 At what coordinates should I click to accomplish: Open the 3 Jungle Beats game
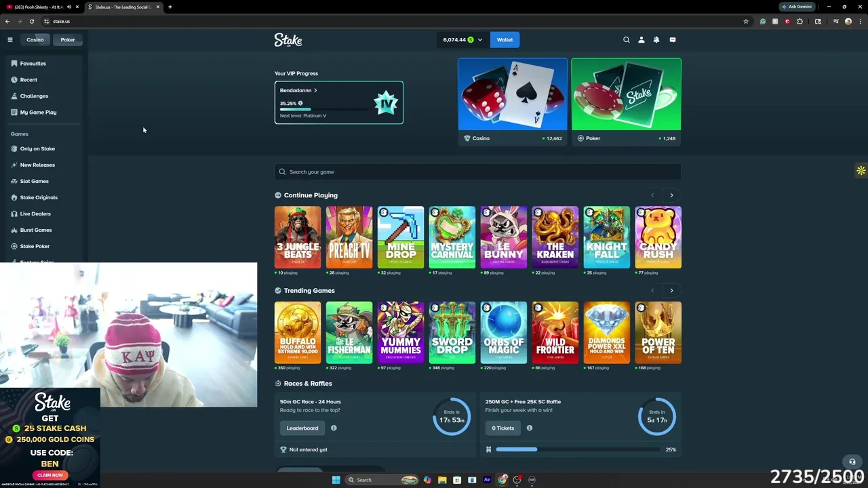298,237
